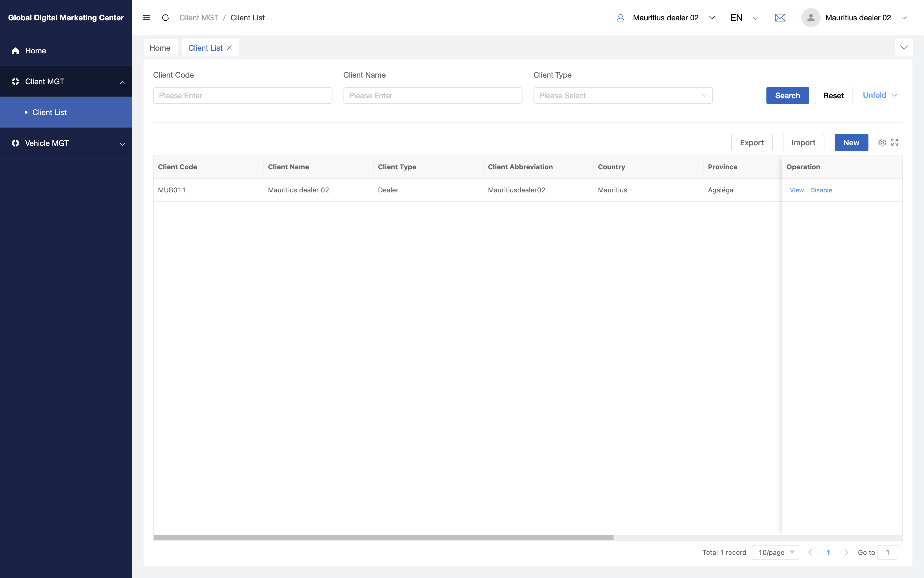This screenshot has height=578, width=924.
Task: Switch to the Client List tab
Action: point(205,48)
